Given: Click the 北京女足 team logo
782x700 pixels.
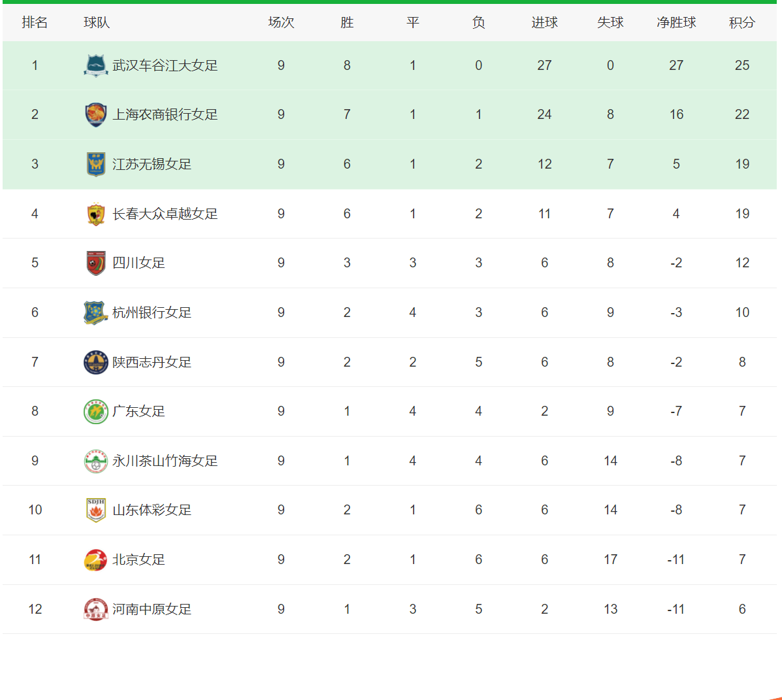Looking at the screenshot, I should [96, 559].
